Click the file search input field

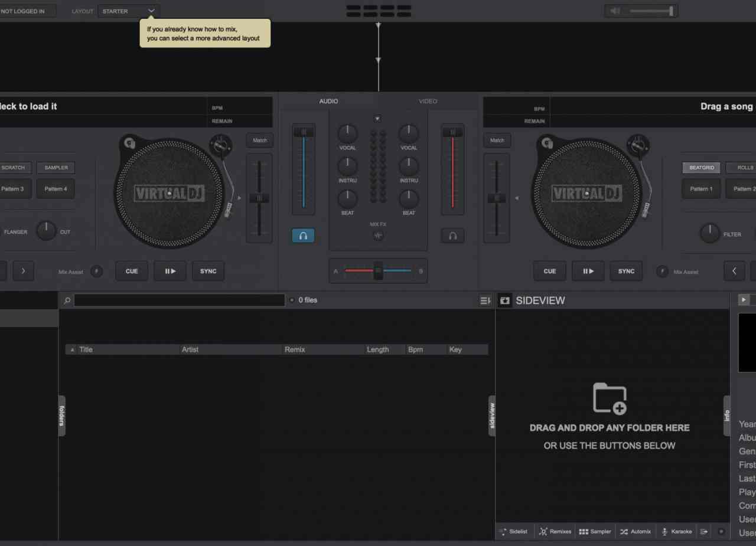click(179, 300)
